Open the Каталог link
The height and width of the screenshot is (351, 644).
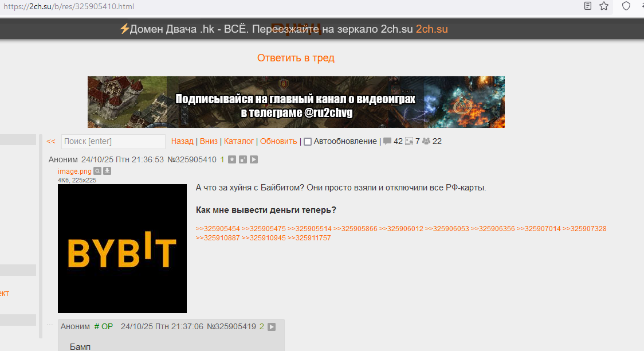(238, 142)
